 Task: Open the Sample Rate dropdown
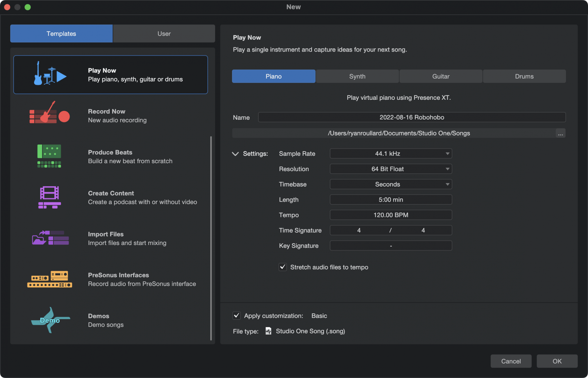click(x=391, y=154)
